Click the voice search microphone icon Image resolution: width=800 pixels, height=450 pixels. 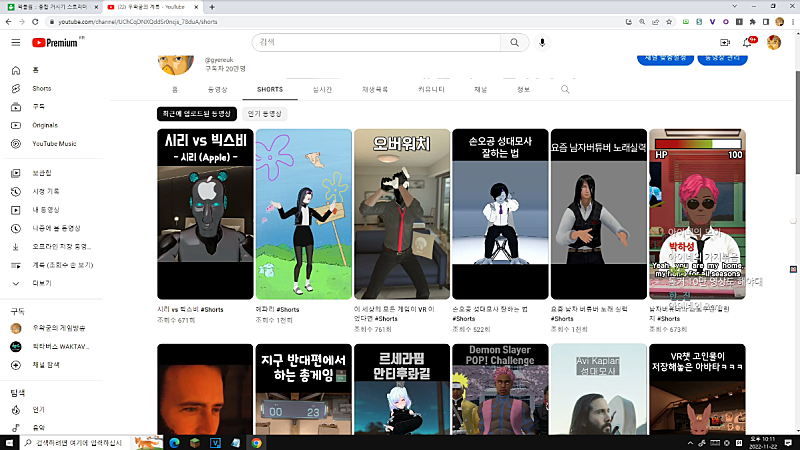pos(543,42)
